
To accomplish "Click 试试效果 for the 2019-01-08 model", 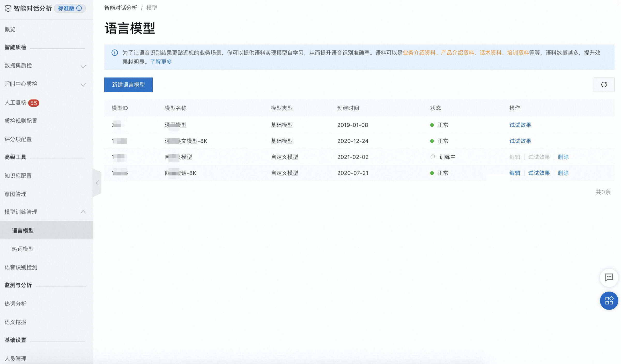I will point(520,125).
